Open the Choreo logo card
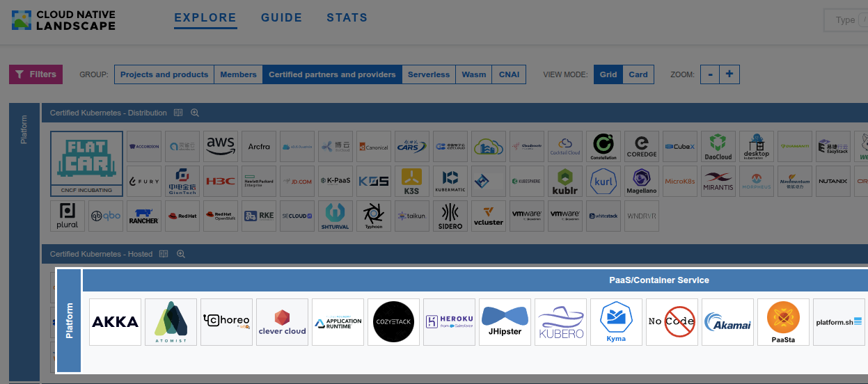This screenshot has height=384, width=868. [227, 322]
